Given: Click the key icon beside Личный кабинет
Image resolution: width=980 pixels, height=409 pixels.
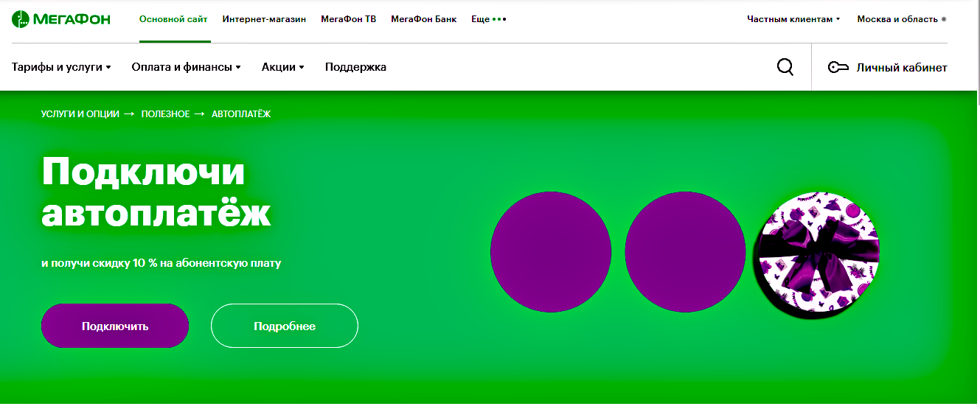Looking at the screenshot, I should [838, 68].
